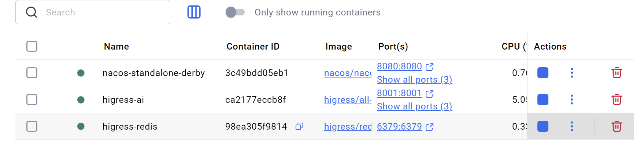
Task: Open more actions menu for nacos-standalone-derby
Action: coord(571,73)
